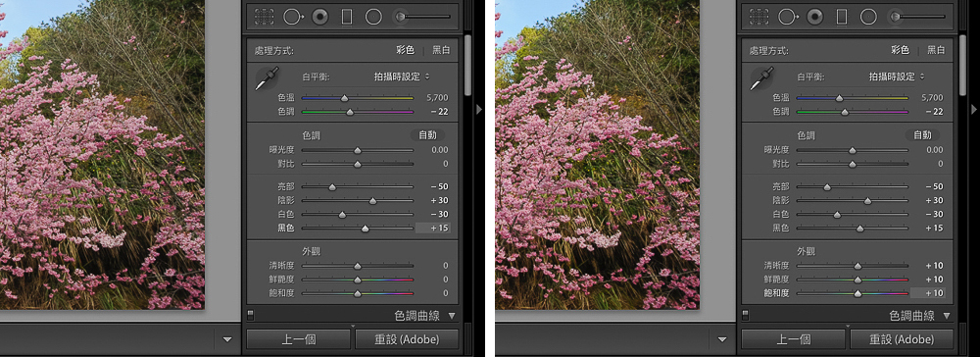Click the 重設 (Adobe) button in the left screenshot
This screenshot has width=980, height=357.
(x=407, y=339)
